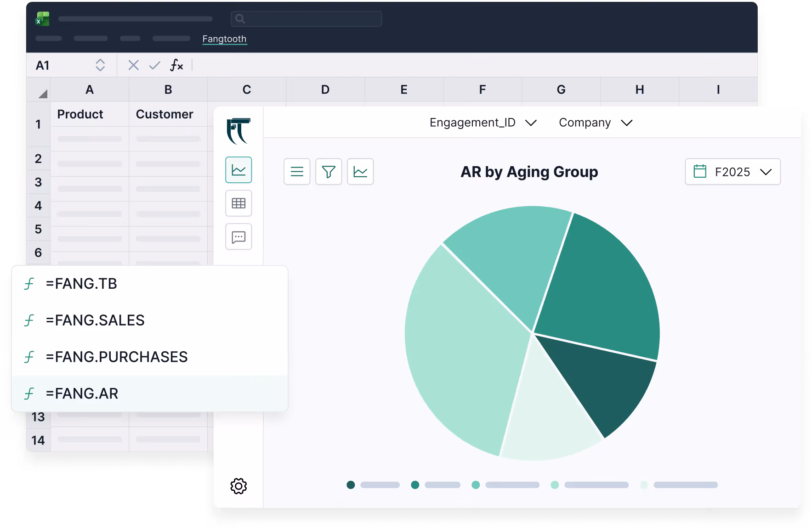This screenshot has width=812, height=528.
Task: Open the comments chat icon in sidebar
Action: (238, 237)
